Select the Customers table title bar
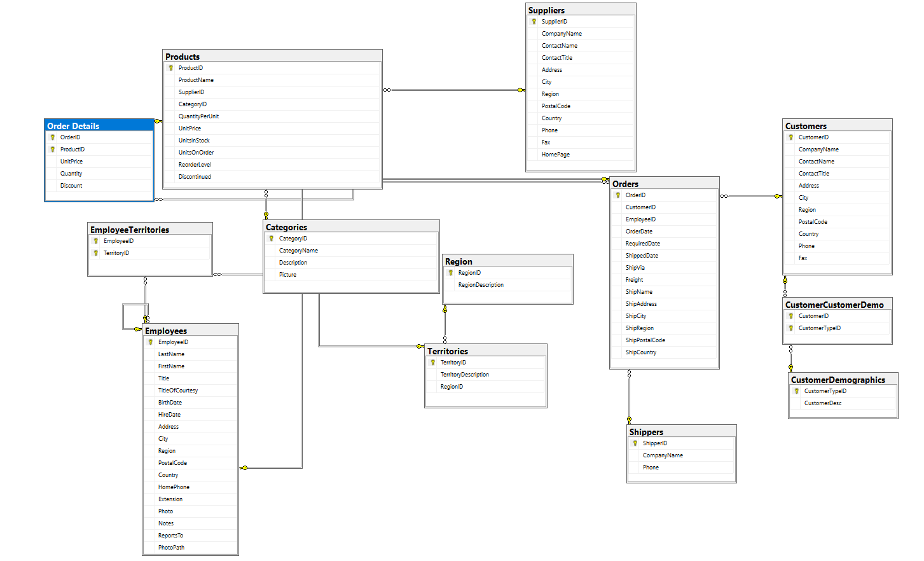The height and width of the screenshot is (561, 924). click(836, 126)
